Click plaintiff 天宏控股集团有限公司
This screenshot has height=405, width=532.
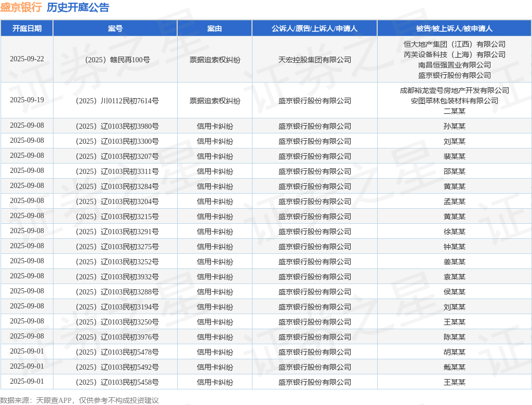point(314,60)
